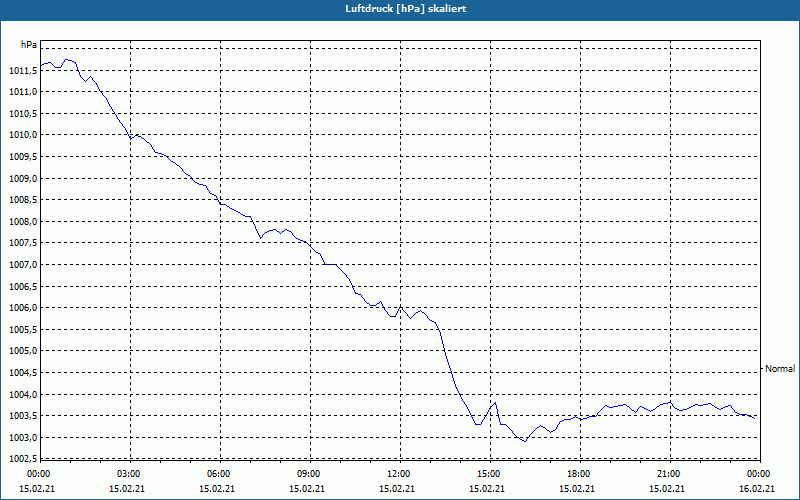800x500 pixels.
Task: Select the 12:00 time axis label
Action: coord(398,474)
